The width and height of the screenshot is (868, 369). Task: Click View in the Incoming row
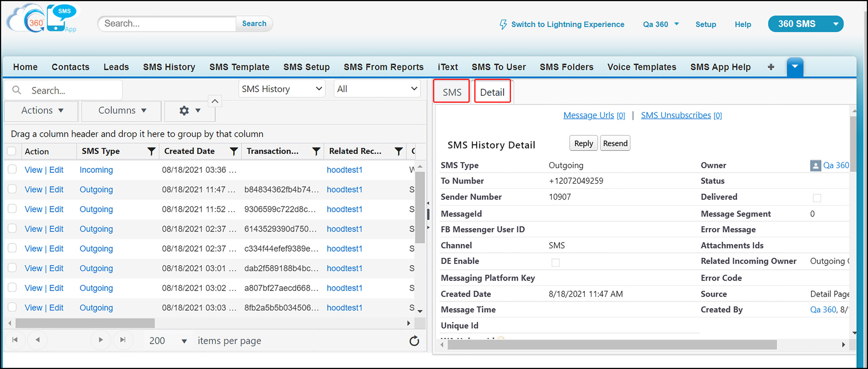pyautogui.click(x=33, y=170)
